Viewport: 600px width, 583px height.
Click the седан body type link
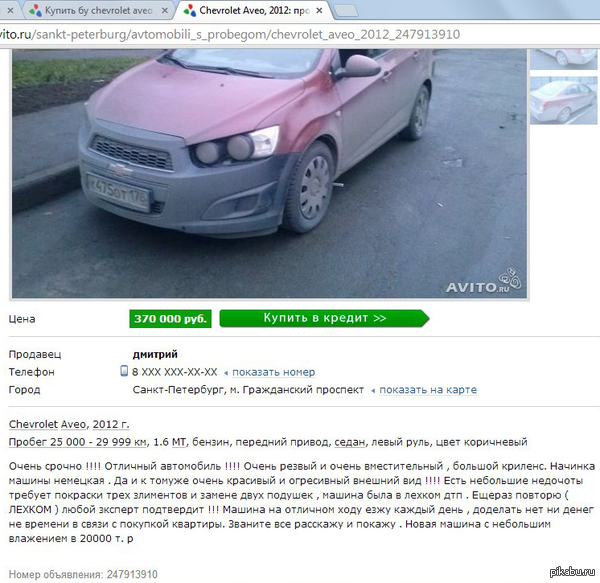[x=350, y=442]
